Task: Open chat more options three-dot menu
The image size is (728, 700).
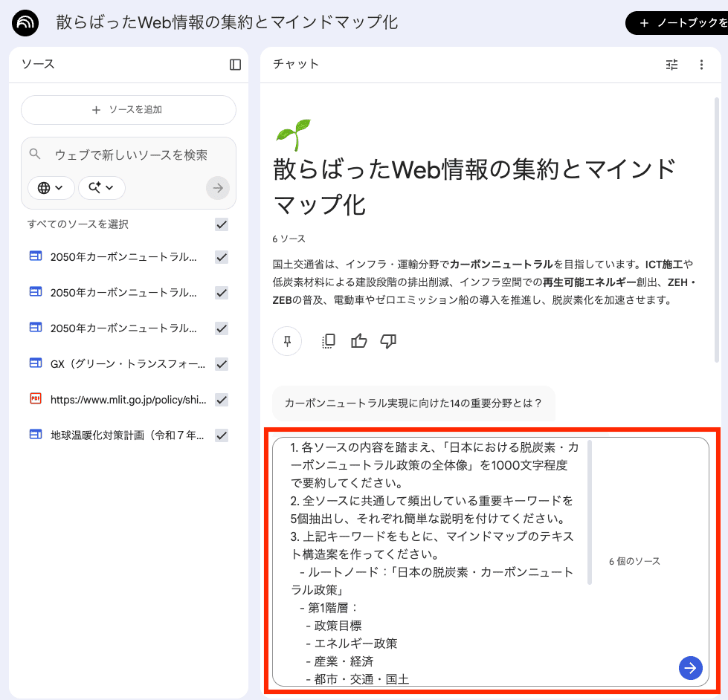Action: point(701,65)
